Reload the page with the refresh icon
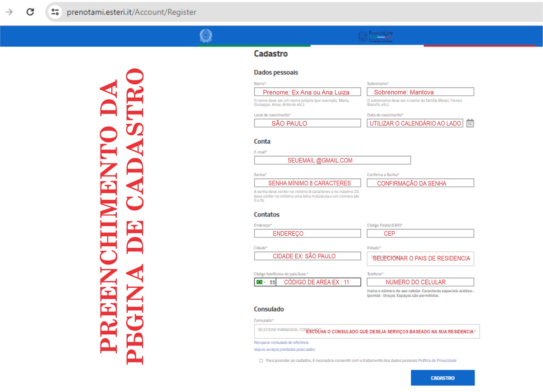Screen dimensions: 543x392 pyautogui.click(x=30, y=12)
